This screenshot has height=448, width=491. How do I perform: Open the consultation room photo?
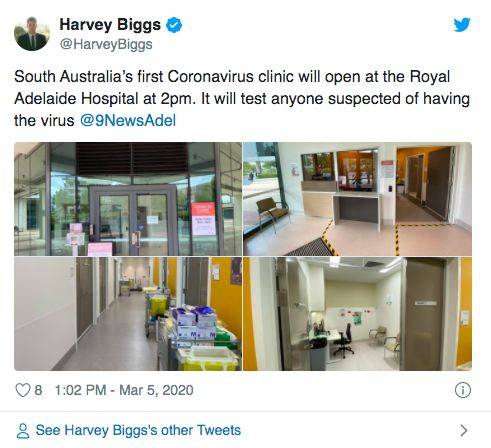click(357, 314)
